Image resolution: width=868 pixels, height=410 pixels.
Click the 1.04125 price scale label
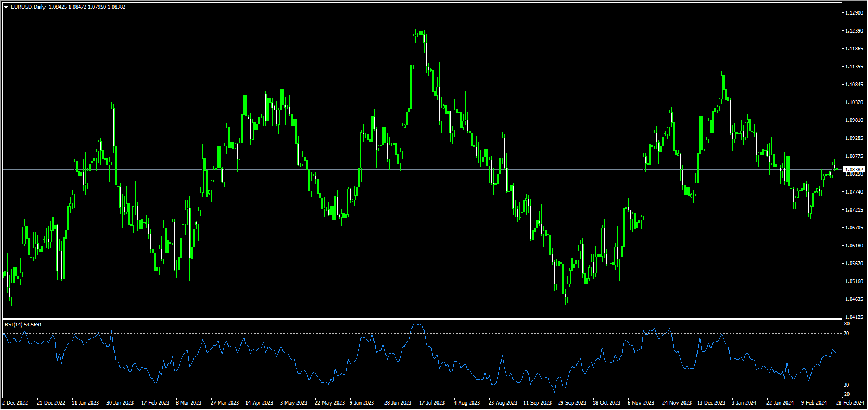[x=854, y=317]
